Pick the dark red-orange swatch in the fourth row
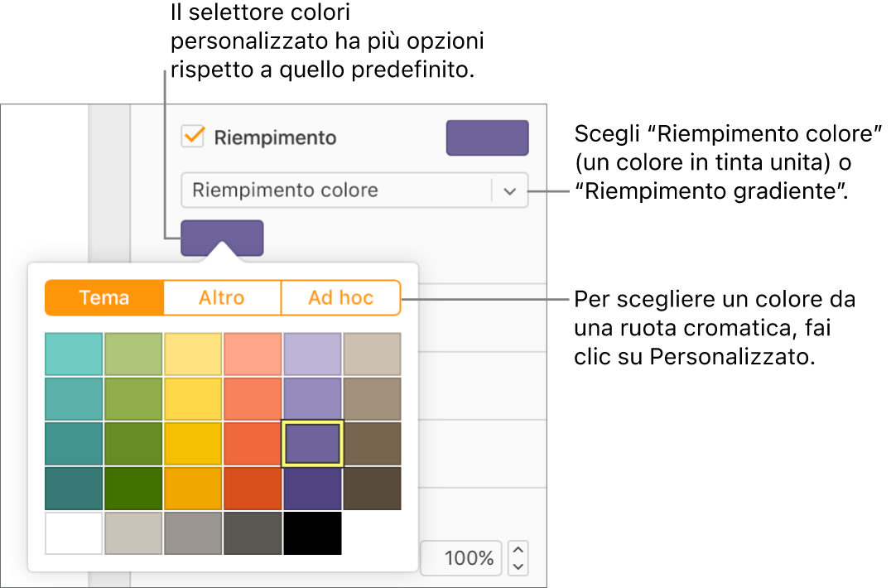 pos(253,489)
